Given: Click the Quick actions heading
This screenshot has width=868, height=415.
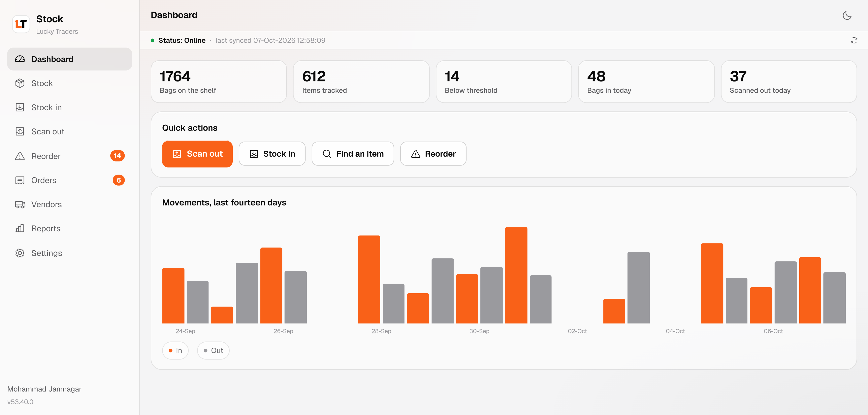Looking at the screenshot, I should click(190, 128).
